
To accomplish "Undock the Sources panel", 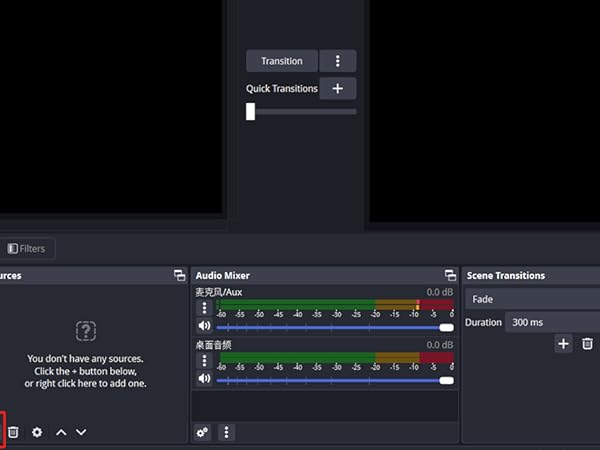I will [180, 275].
